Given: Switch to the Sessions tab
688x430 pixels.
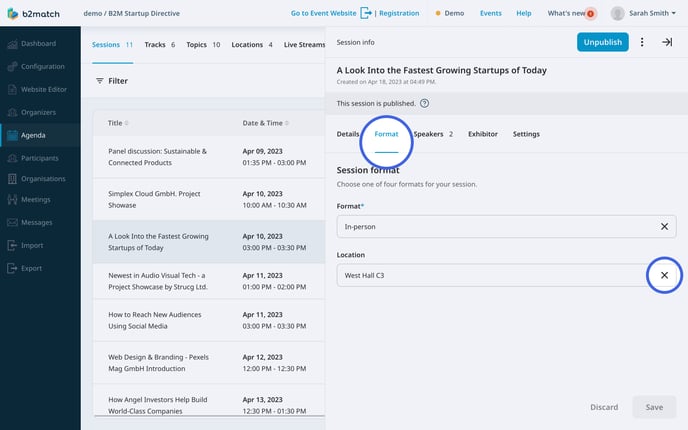Looking at the screenshot, I should [112, 45].
